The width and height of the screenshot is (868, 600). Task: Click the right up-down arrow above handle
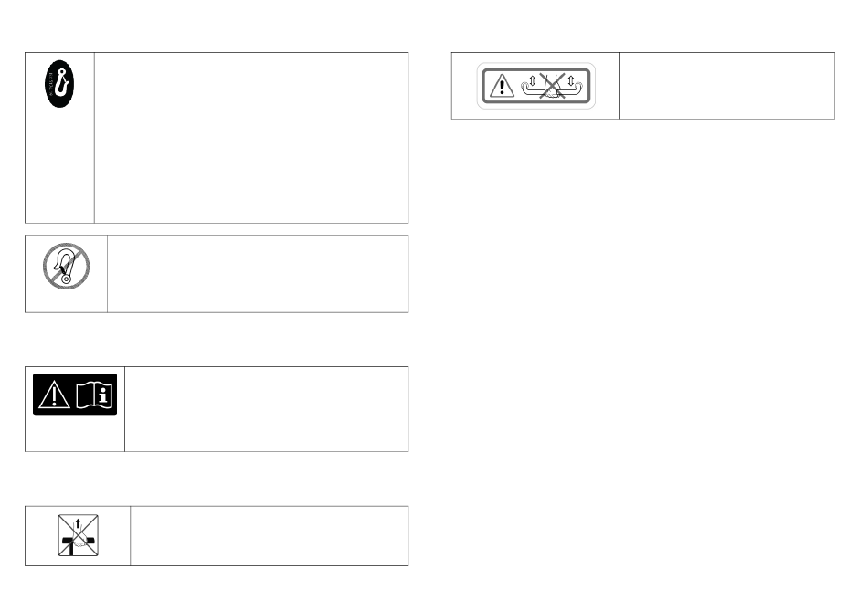571,80
